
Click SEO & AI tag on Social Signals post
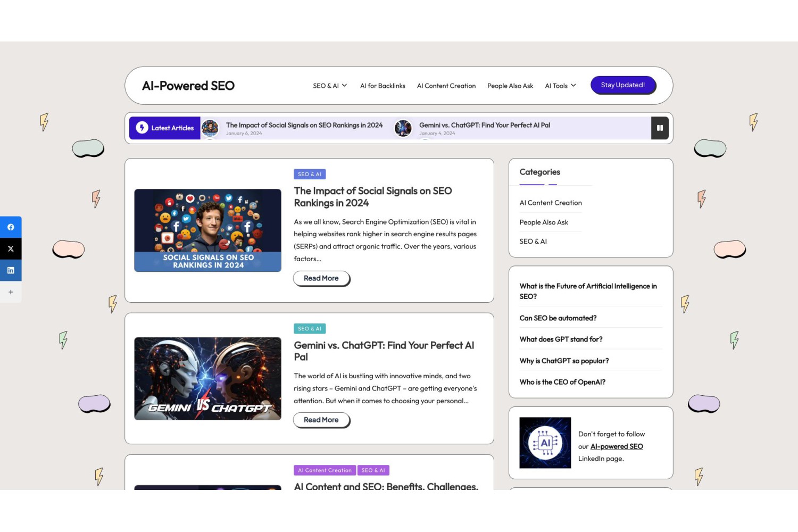point(310,174)
